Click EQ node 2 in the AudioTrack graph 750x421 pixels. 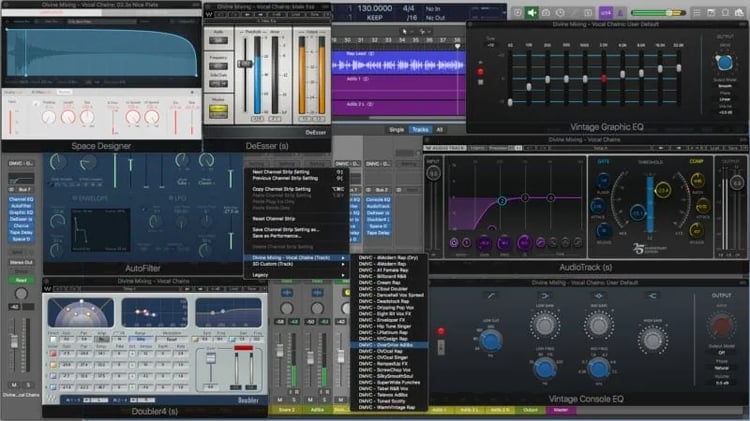[x=502, y=201]
